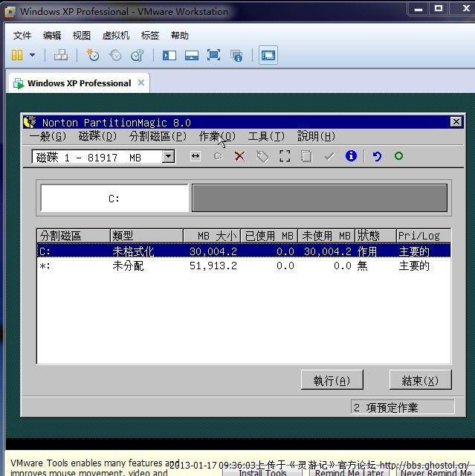Screen dimensions: 475x476
Task: Toggle the VMware pause button
Action: click(17, 55)
